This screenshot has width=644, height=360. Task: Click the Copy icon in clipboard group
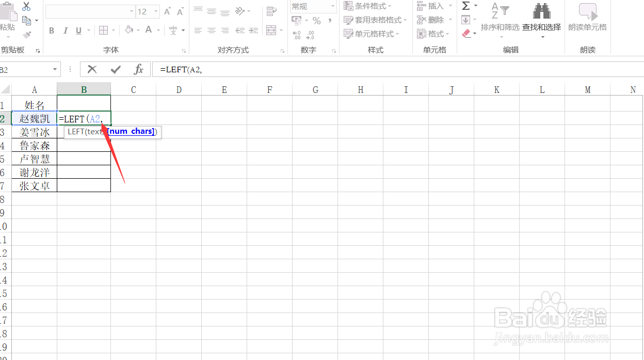point(26,21)
